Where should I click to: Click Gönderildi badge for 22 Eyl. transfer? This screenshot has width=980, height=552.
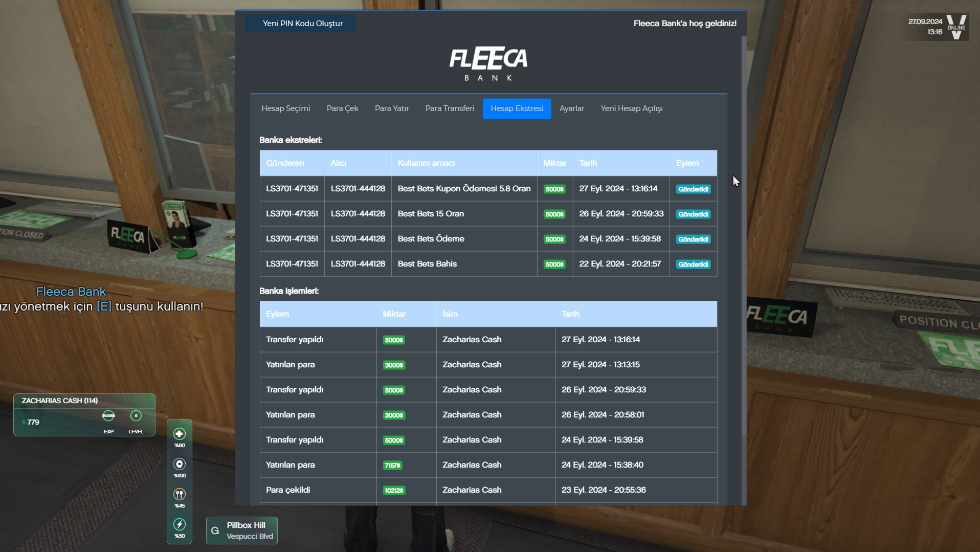click(x=694, y=264)
